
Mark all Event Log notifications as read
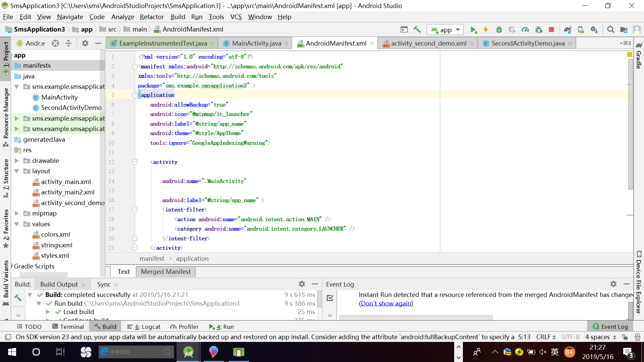point(330,298)
